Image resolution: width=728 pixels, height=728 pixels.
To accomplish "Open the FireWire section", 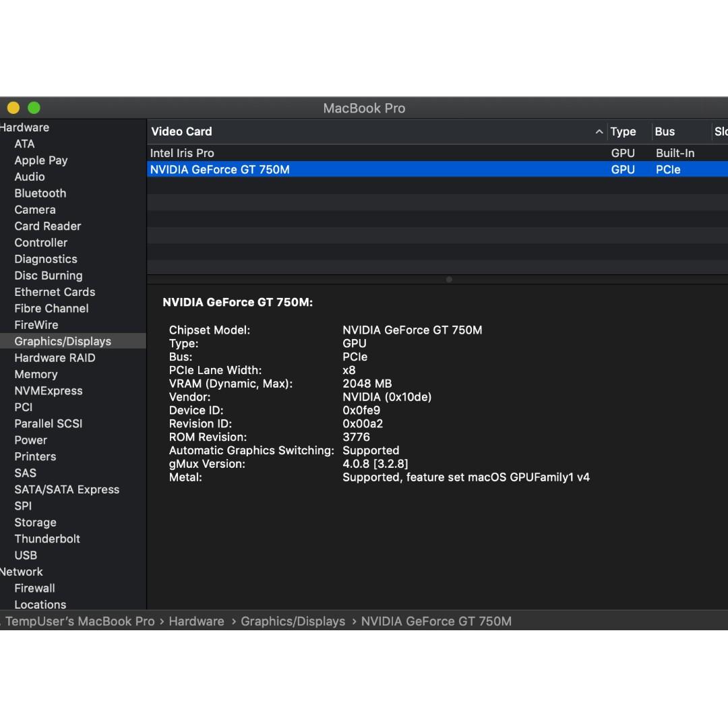I will click(36, 325).
